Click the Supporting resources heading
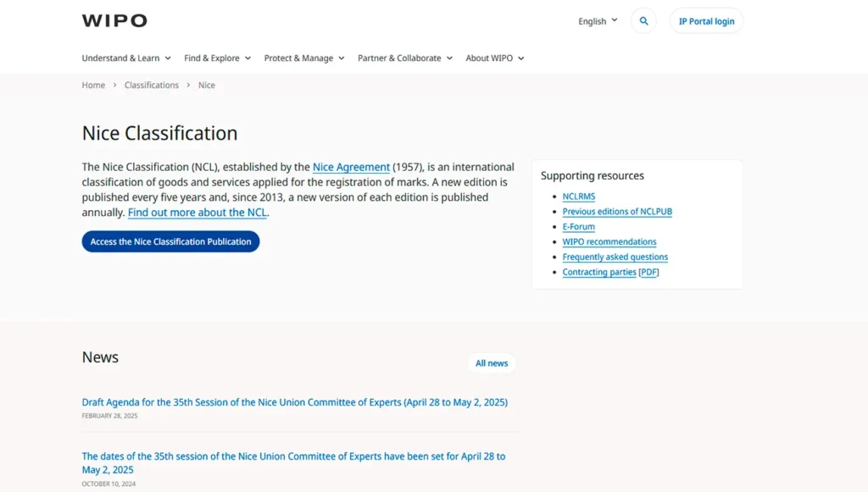The image size is (868, 492). point(593,176)
